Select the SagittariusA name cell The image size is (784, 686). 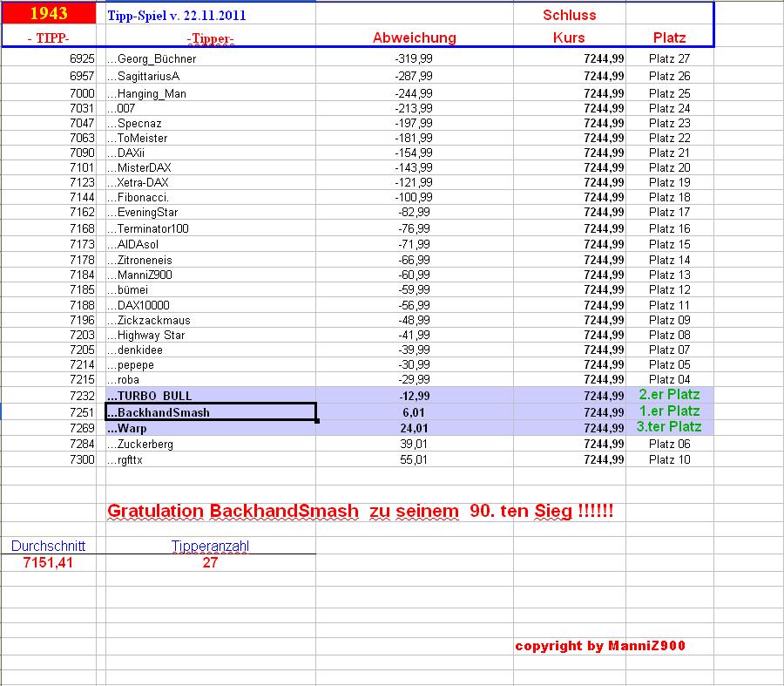211,76
